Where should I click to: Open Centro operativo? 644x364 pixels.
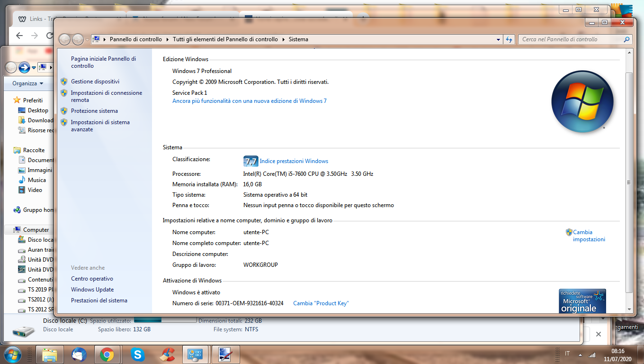tap(92, 279)
